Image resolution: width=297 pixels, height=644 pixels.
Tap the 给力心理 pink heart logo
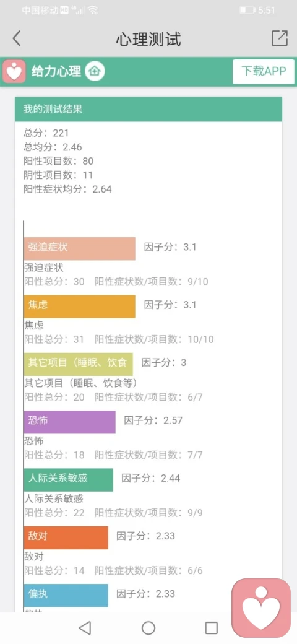[15, 71]
